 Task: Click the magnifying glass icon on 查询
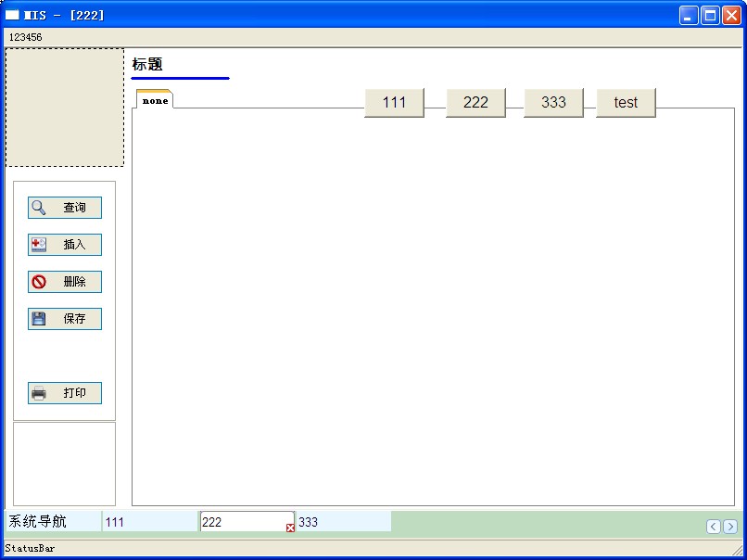[x=39, y=208]
